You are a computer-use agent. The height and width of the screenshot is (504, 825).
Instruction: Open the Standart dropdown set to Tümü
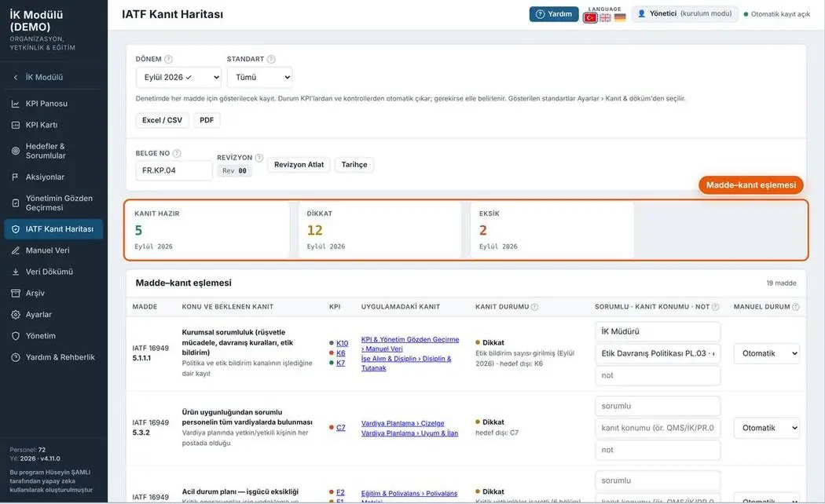click(260, 77)
